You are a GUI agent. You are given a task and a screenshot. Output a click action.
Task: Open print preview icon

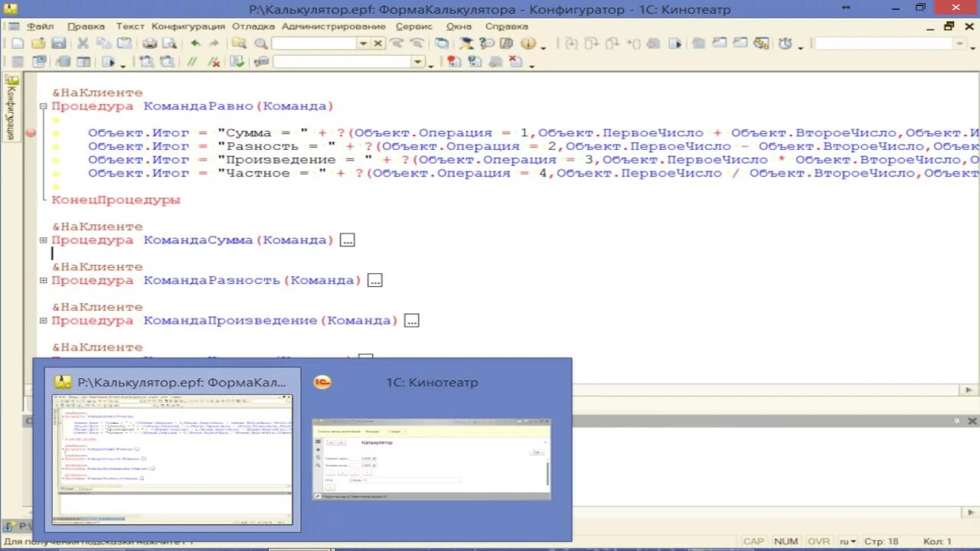(169, 44)
